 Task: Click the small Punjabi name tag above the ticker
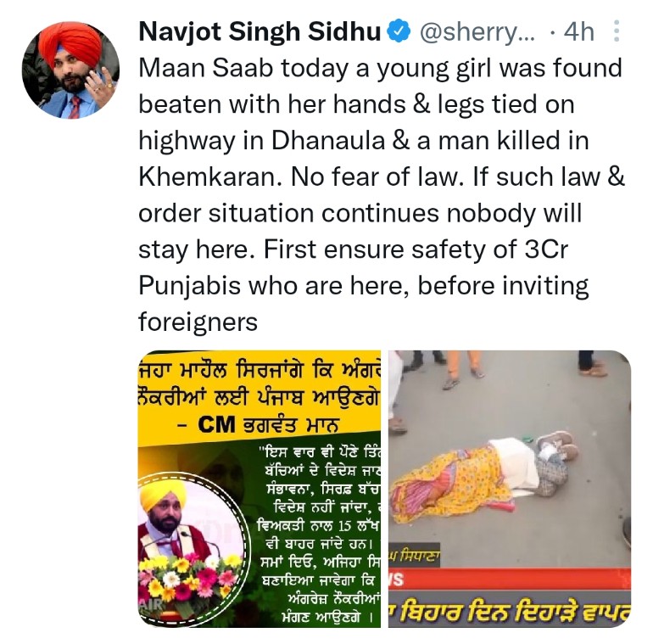pyautogui.click(x=415, y=556)
